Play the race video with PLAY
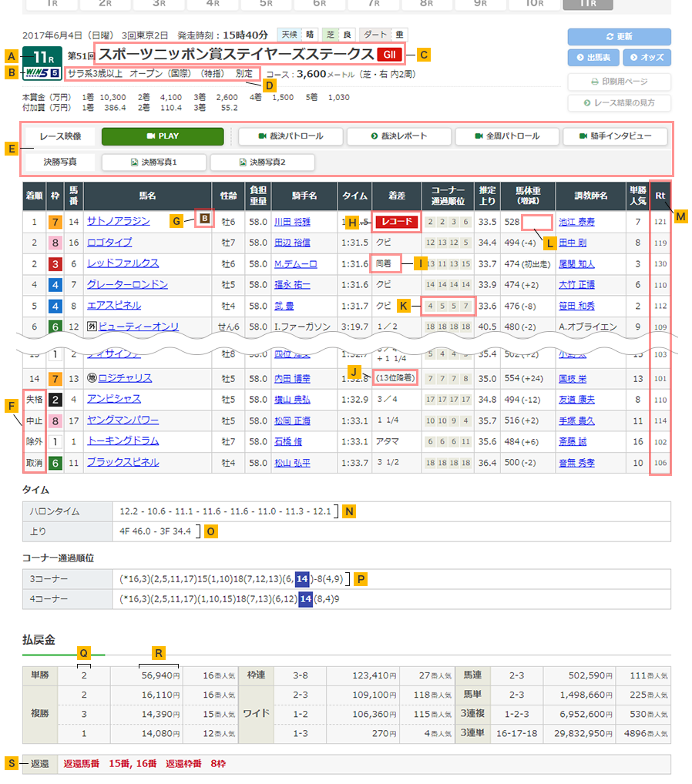The image size is (692, 784). (x=163, y=136)
